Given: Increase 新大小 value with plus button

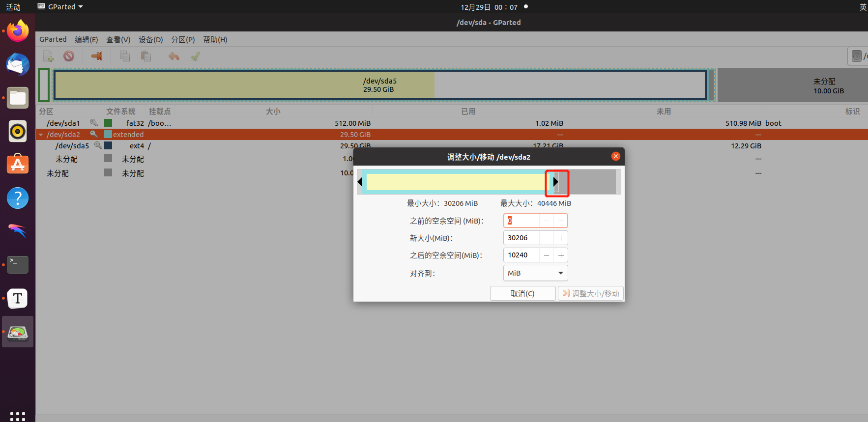Looking at the screenshot, I should click(x=561, y=238).
